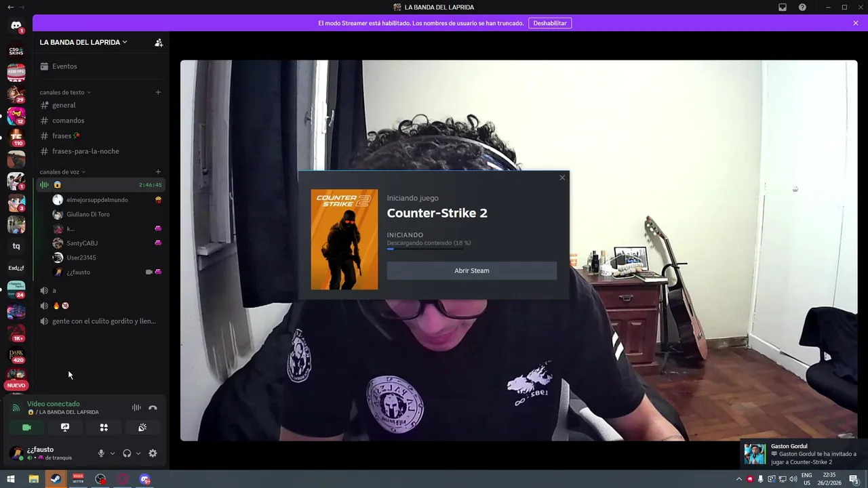The height and width of the screenshot is (488, 868).
Task: Open Discord user settings gear
Action: coord(153,453)
